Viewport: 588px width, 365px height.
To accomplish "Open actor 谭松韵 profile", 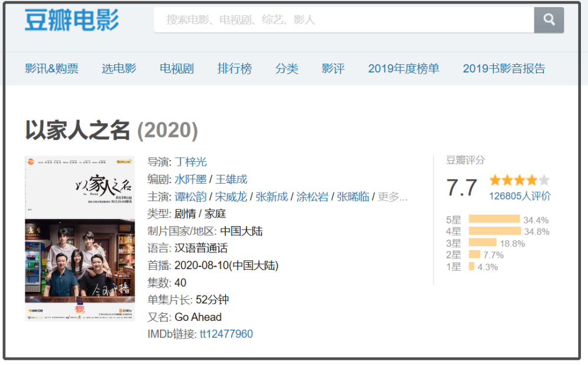I will tap(191, 197).
